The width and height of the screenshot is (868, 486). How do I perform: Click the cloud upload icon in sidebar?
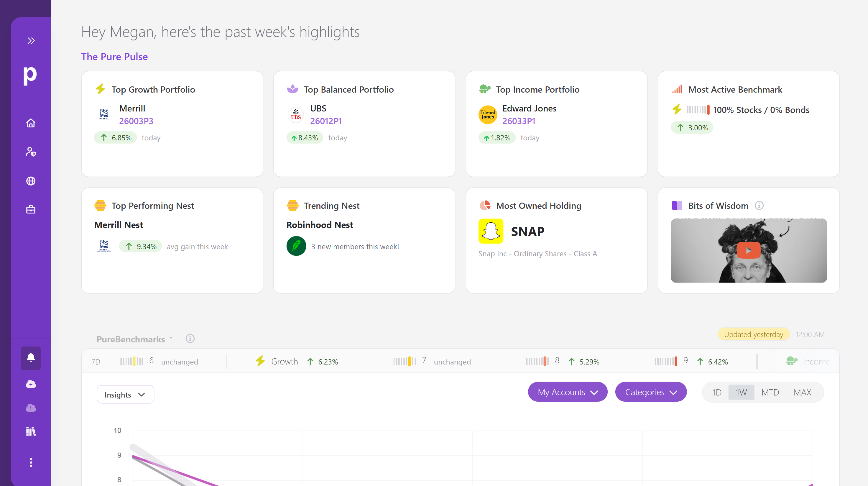(x=31, y=384)
